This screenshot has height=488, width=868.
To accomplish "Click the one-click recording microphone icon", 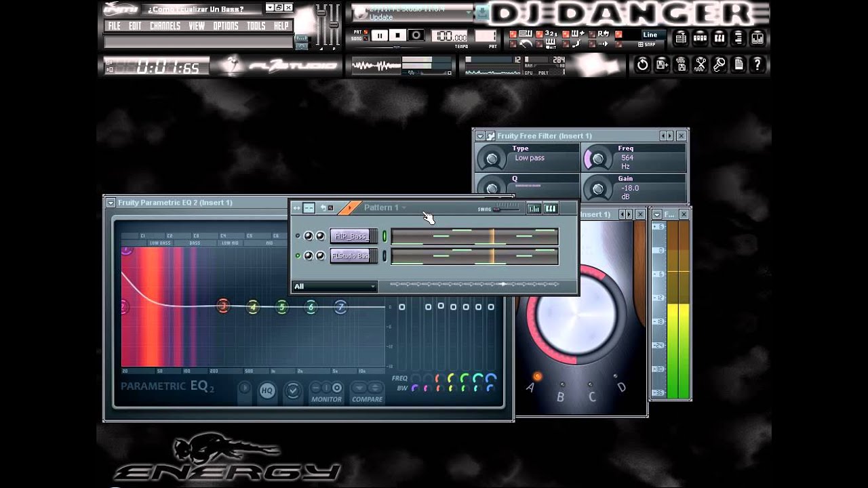I will 719,65.
